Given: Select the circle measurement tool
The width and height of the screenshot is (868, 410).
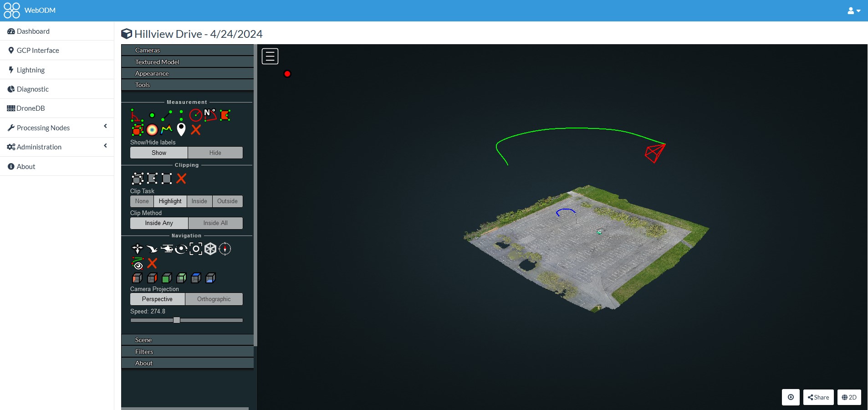Looking at the screenshot, I should [x=197, y=115].
